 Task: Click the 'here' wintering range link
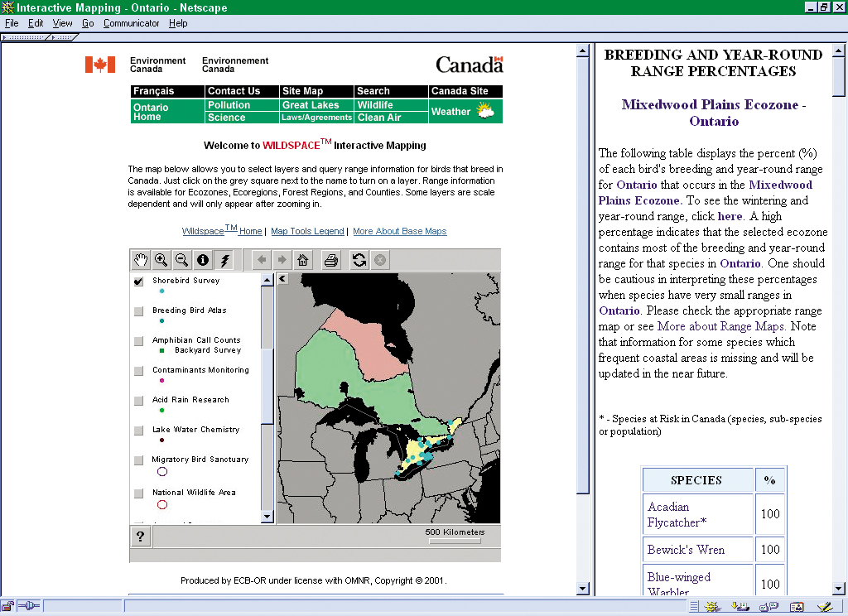730,216
